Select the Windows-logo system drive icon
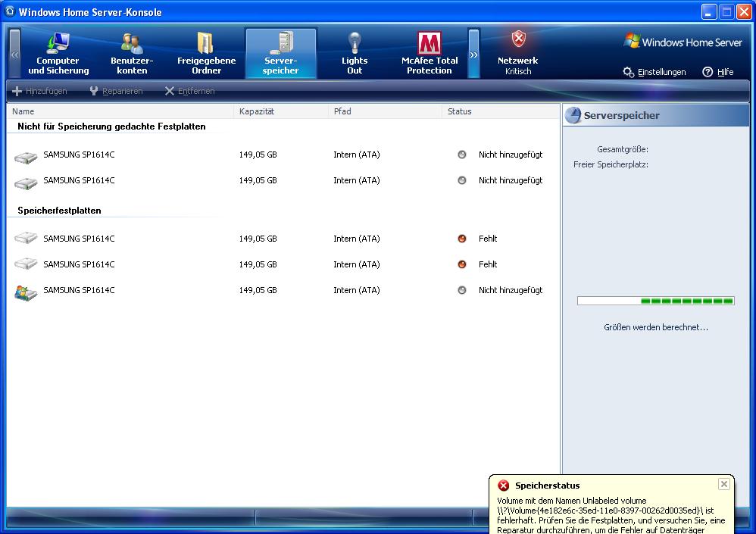This screenshot has height=534, width=756. click(26, 292)
